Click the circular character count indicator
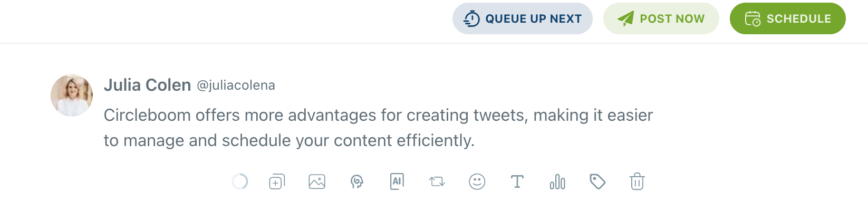The height and width of the screenshot is (221, 868). pos(240,182)
